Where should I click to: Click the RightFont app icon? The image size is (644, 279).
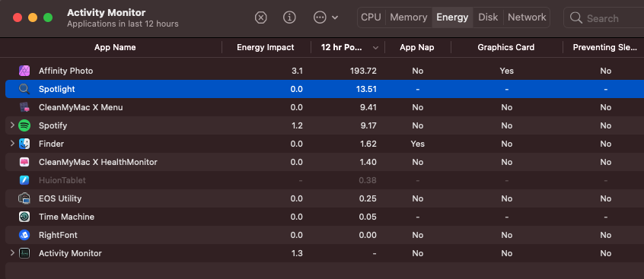tap(24, 235)
